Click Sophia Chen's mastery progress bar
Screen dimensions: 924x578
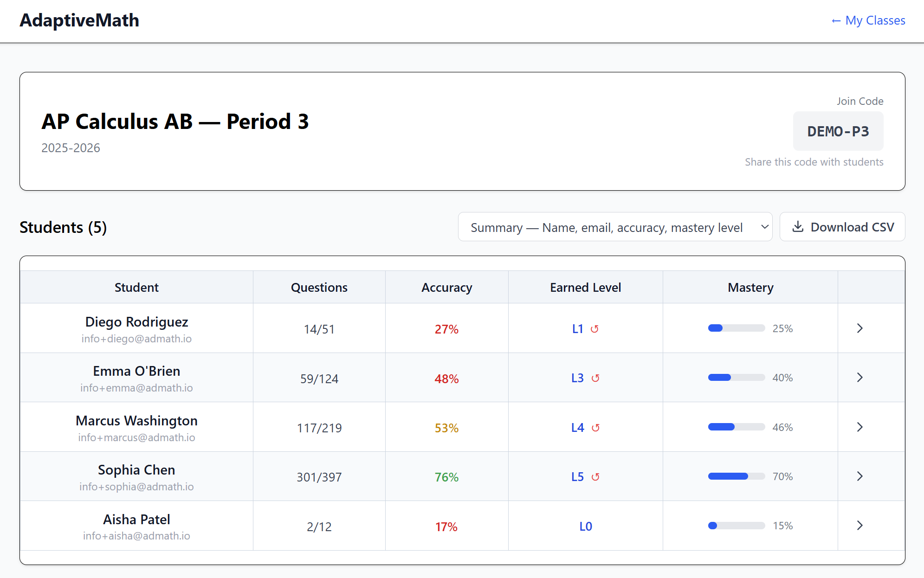tap(736, 476)
